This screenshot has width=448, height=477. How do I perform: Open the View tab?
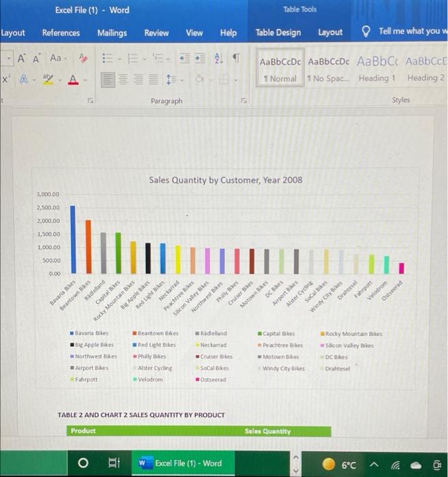tap(194, 33)
